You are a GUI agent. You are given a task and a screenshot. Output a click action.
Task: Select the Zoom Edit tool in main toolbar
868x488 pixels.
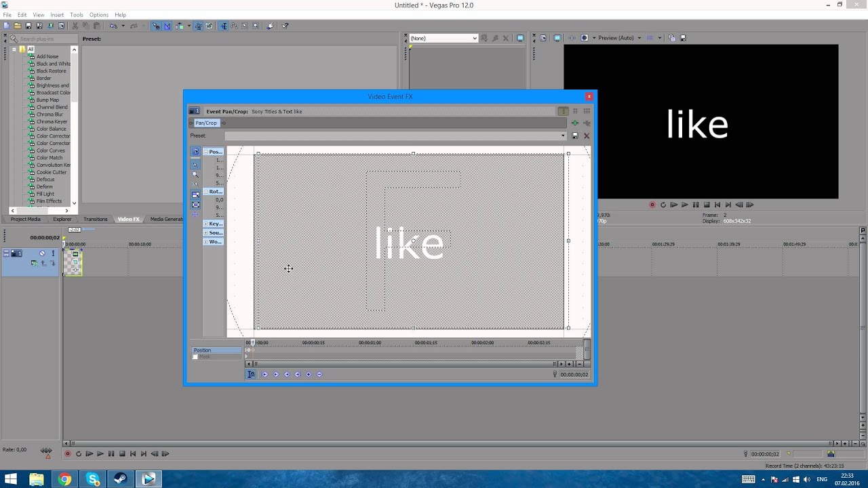pyautogui.click(x=256, y=26)
